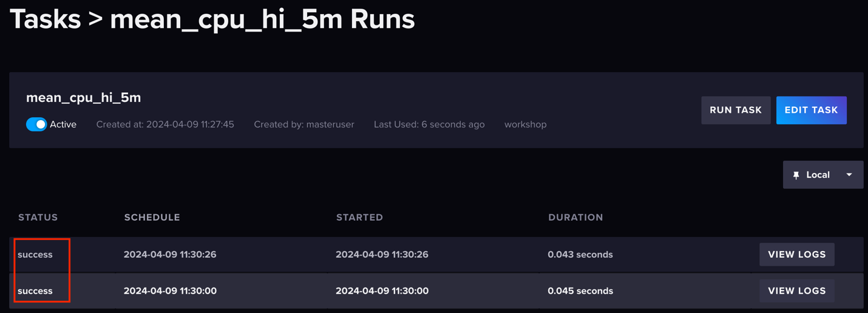Sort by the STATUS column header
This screenshot has height=313, width=868.
pyautogui.click(x=38, y=217)
